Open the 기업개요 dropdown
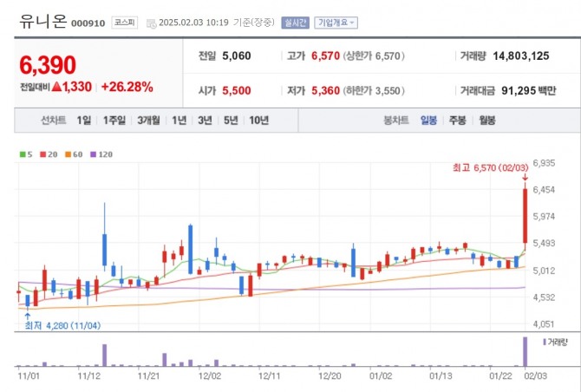Viewport: 581px width, 392px height. pos(336,23)
